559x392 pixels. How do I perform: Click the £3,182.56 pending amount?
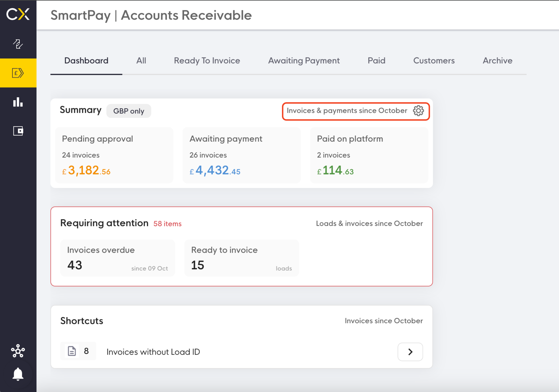(x=86, y=170)
